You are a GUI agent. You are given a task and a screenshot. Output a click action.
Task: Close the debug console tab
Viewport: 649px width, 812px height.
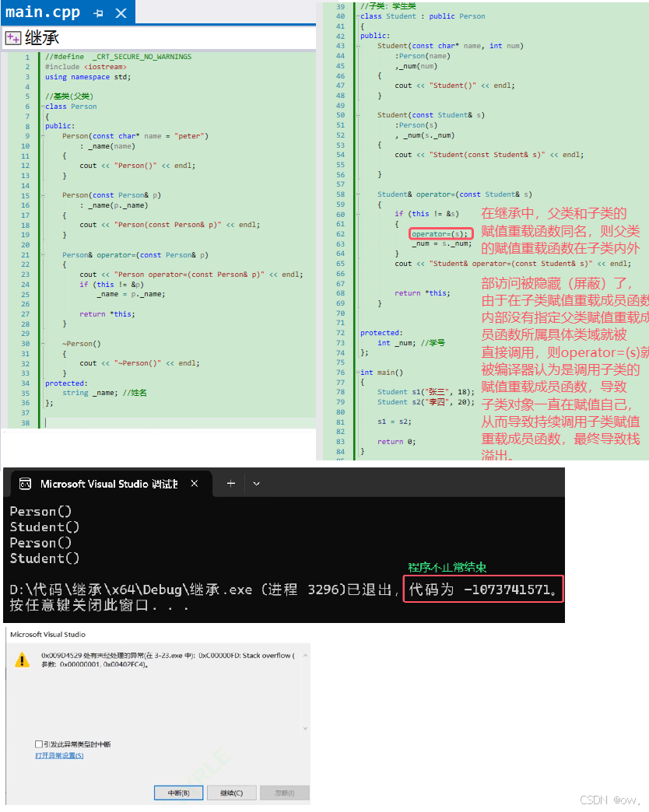195,483
